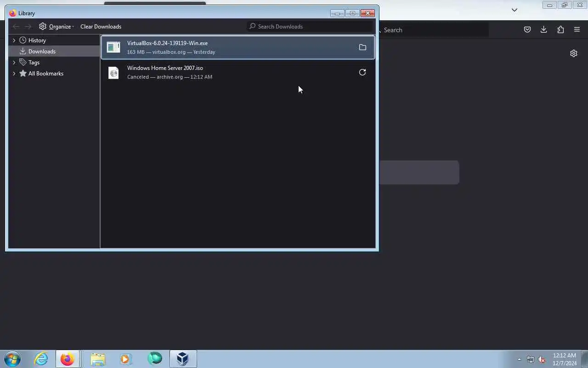Open the clock showing 12:12 AM

[565, 359]
